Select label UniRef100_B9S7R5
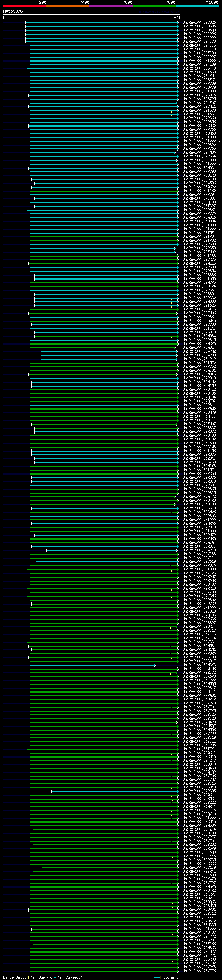Image resolution: width=222 pixels, height=980 pixels. click(199, 99)
